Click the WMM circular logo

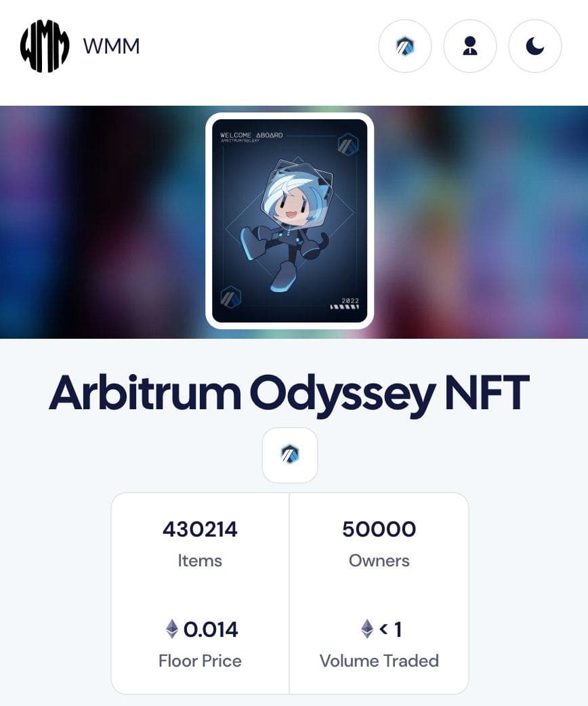pos(45,46)
